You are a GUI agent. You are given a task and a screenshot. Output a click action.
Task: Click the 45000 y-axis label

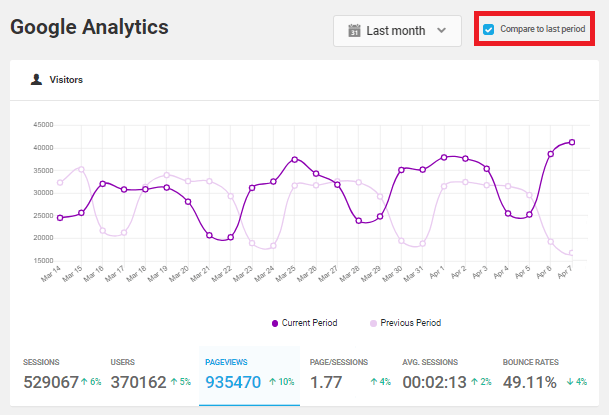[43, 125]
